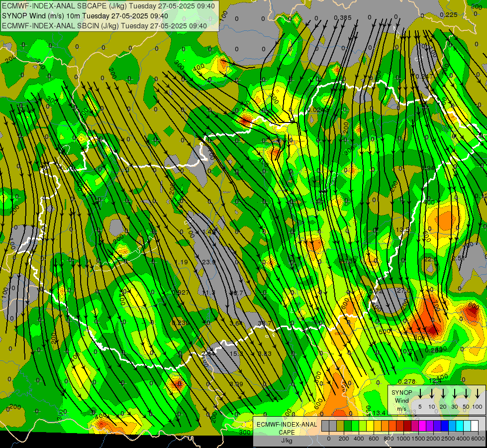Click the map value 23.9
Screen dimensions: 487x448
click(x=208, y=262)
